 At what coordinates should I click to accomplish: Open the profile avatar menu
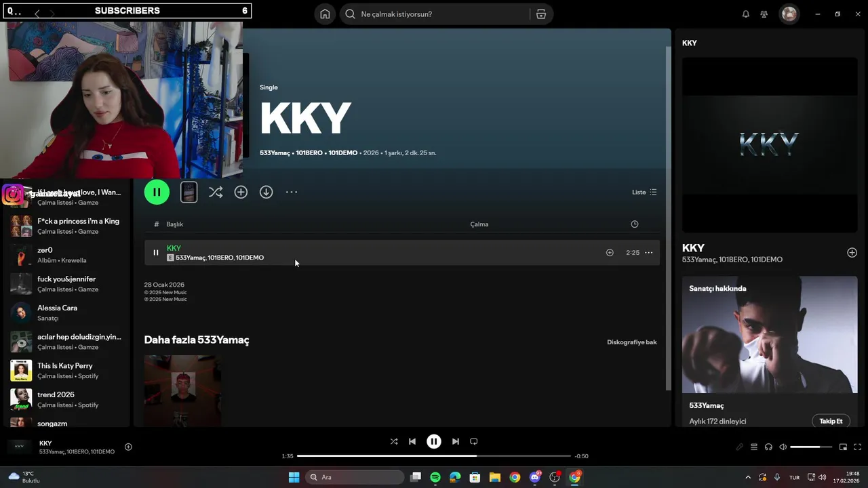(x=789, y=14)
